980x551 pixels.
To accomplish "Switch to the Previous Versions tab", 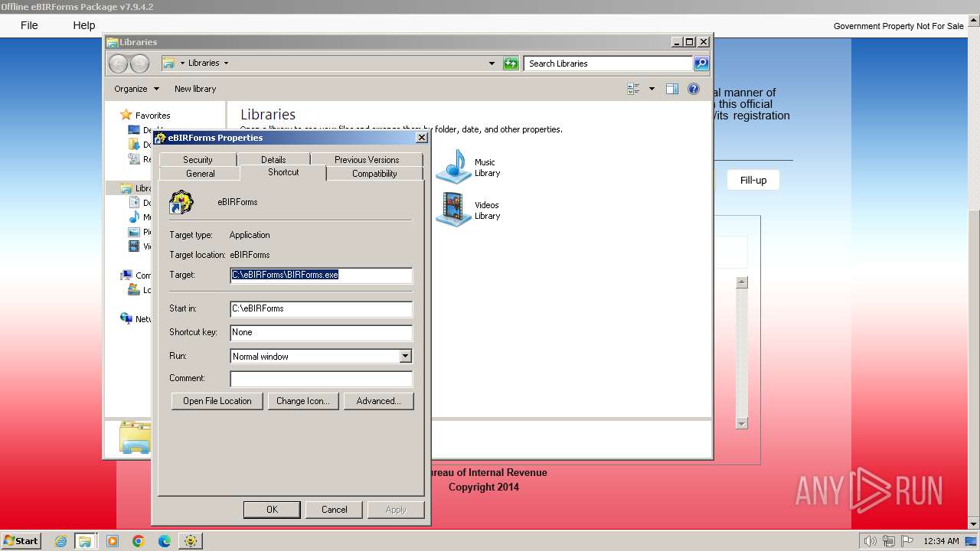I will 367,159.
